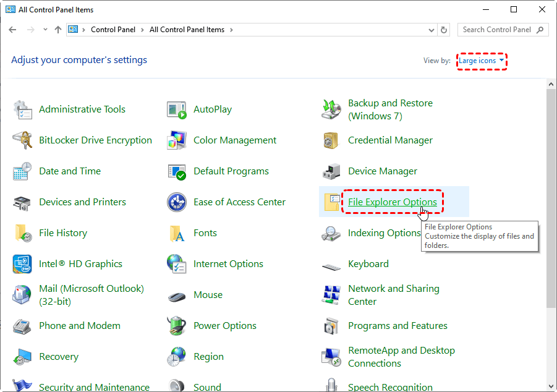Open the Region link
This screenshot has height=392, width=557.
tap(208, 357)
